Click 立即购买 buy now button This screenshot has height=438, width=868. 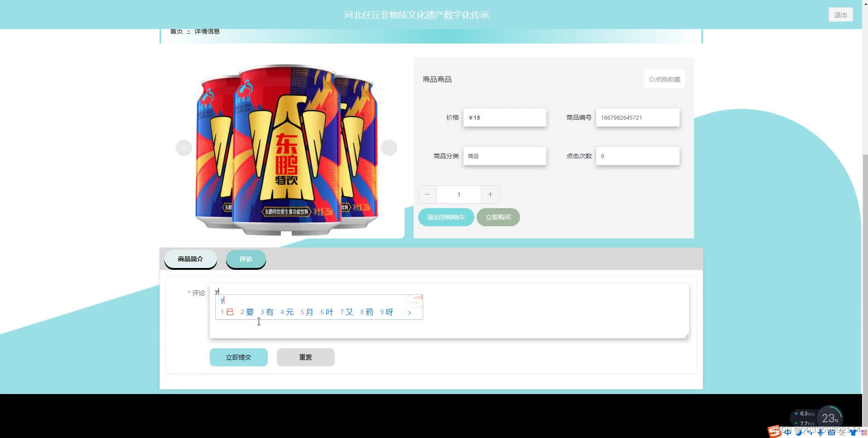coord(498,217)
